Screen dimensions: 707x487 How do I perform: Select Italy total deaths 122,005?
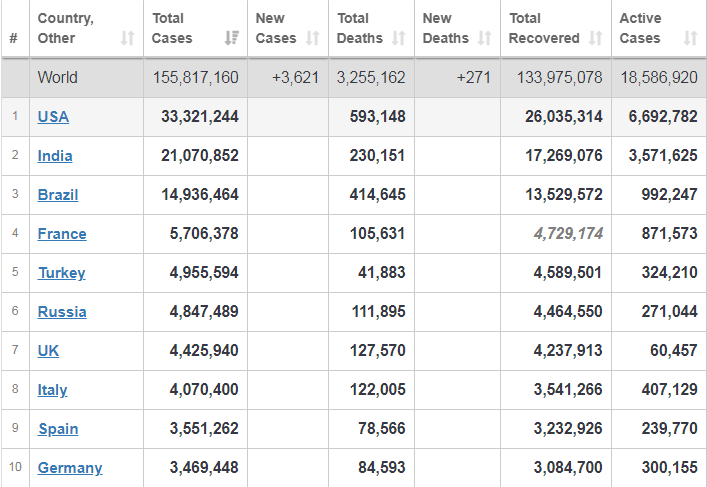click(377, 390)
